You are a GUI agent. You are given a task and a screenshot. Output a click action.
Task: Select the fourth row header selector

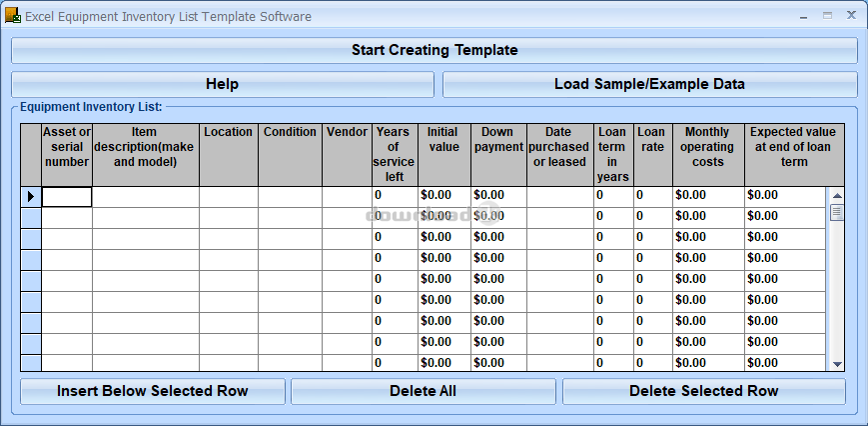click(x=31, y=260)
